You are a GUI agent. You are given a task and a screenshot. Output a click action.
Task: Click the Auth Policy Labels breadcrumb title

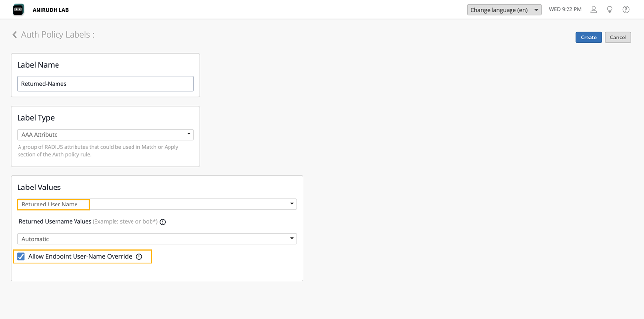click(57, 35)
